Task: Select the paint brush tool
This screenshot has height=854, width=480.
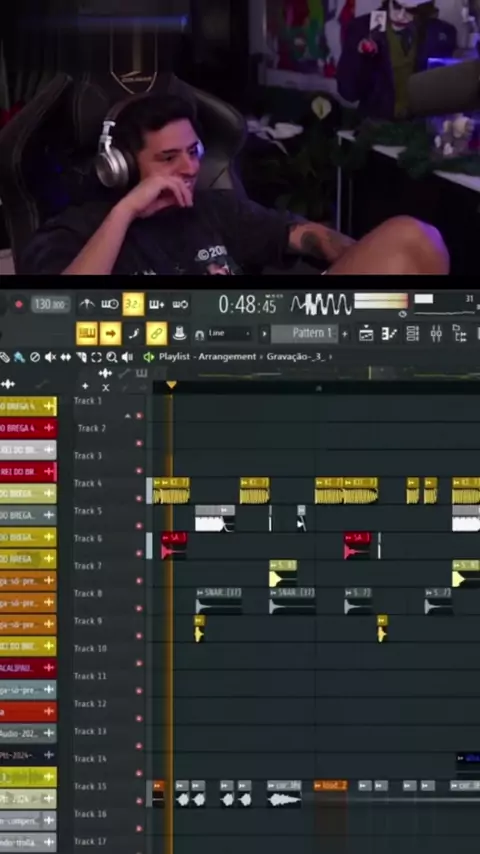Action: 19,357
